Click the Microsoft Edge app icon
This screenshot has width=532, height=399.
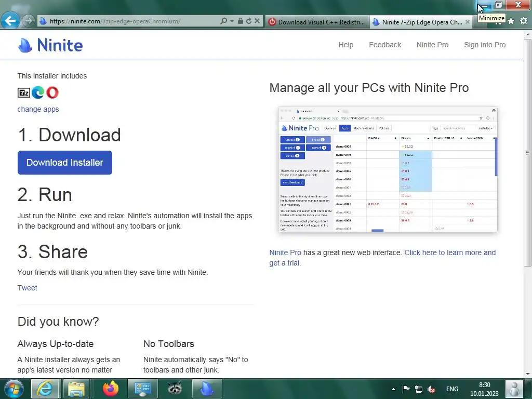pyautogui.click(x=38, y=92)
